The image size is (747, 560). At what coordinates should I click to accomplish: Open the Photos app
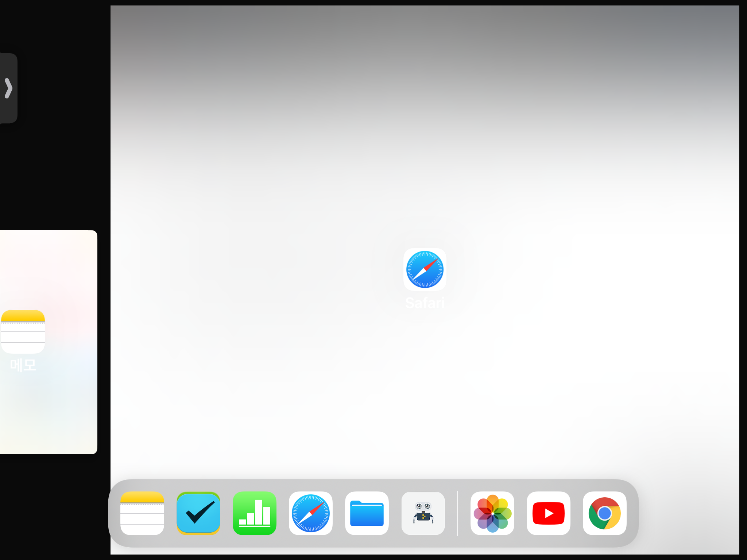pos(492,513)
